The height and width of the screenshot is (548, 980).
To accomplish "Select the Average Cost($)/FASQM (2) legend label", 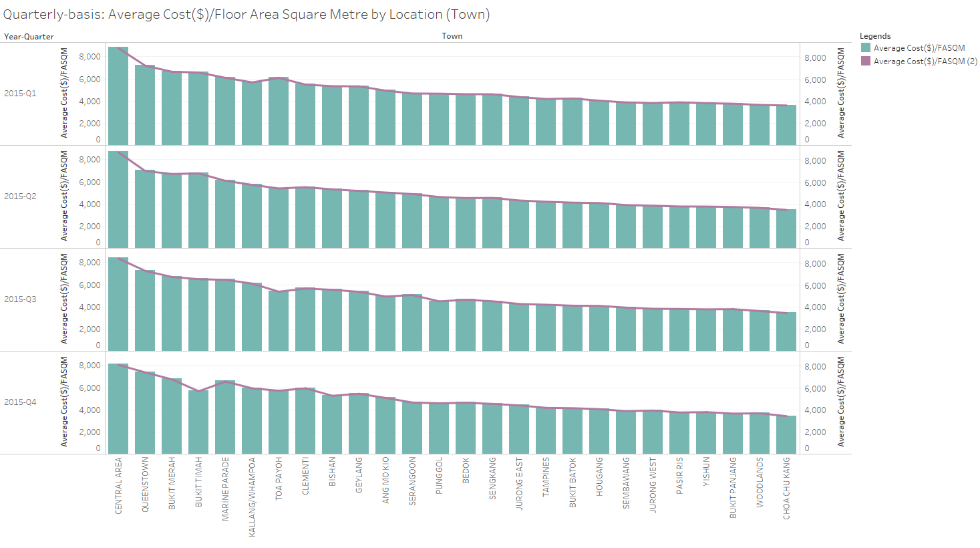I will point(925,61).
